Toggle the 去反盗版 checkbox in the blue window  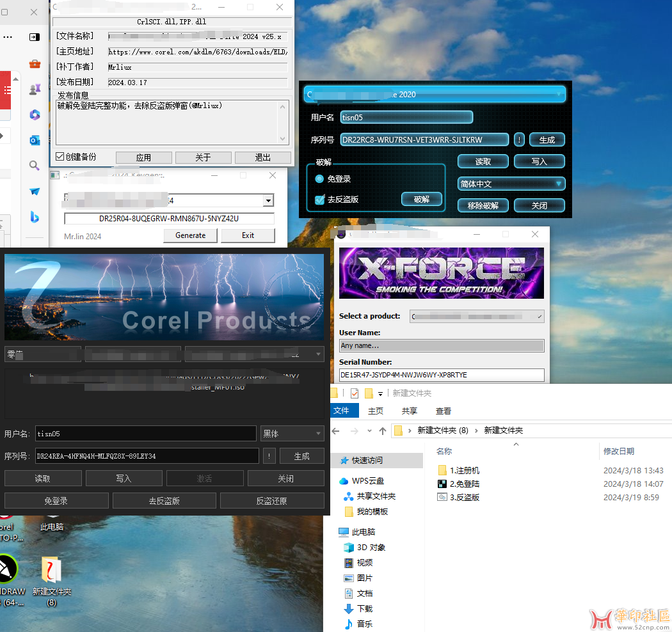pyautogui.click(x=320, y=200)
